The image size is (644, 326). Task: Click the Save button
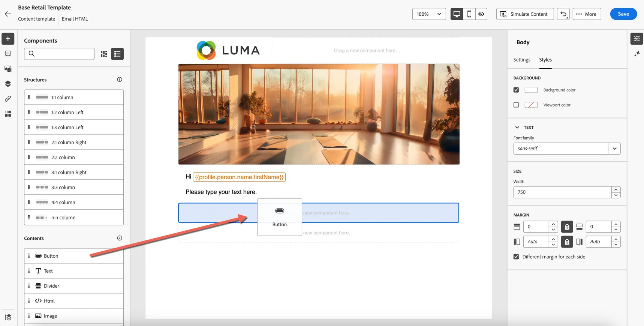(x=623, y=14)
